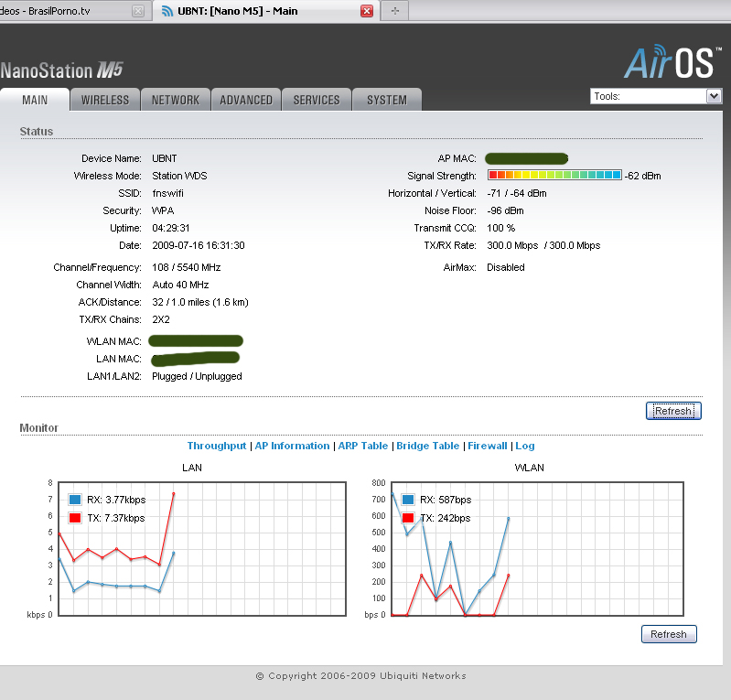
Task: Click the Refresh button under Status
Action: click(673, 411)
